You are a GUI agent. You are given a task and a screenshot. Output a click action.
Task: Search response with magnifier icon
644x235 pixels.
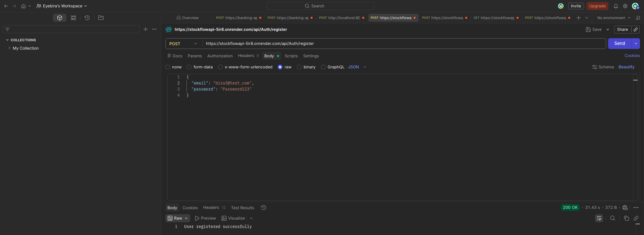[612, 218]
